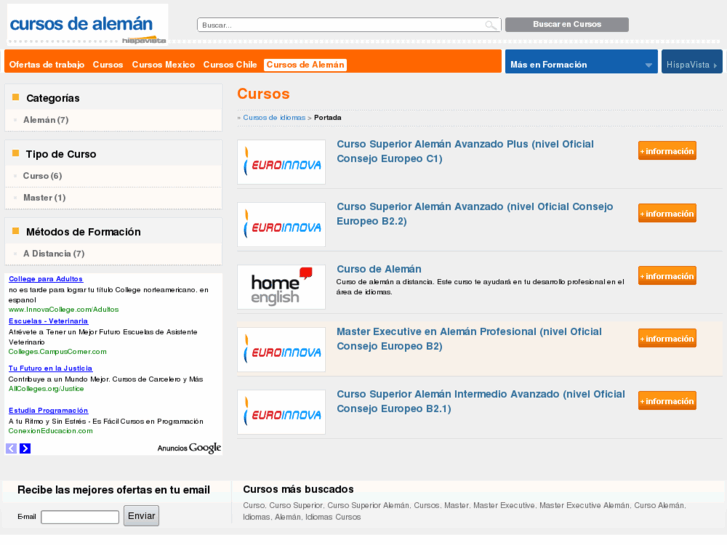Click +información for Master Executive course
This screenshot has width=727, height=545.
point(667,338)
